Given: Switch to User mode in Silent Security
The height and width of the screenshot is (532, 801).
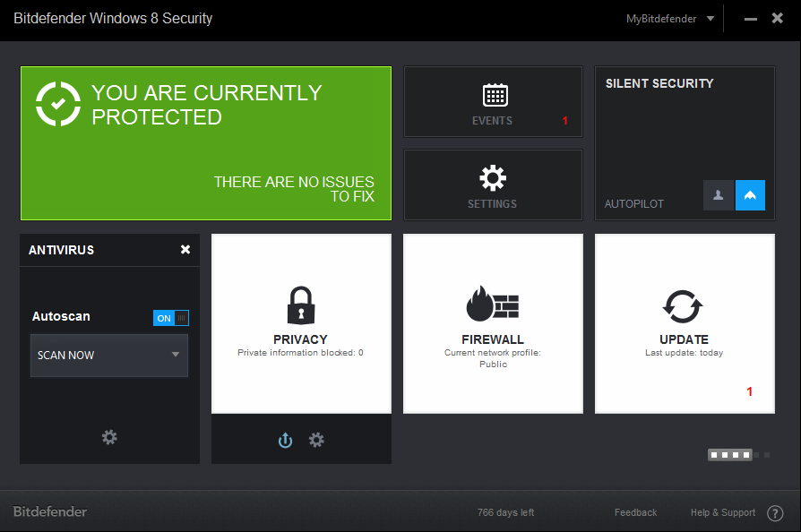Looking at the screenshot, I should click(x=718, y=195).
